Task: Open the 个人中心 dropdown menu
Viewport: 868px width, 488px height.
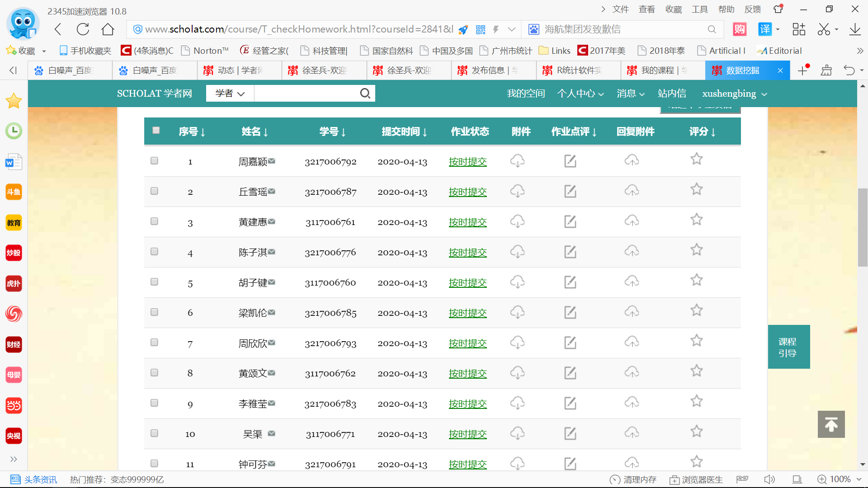Action: 580,94
